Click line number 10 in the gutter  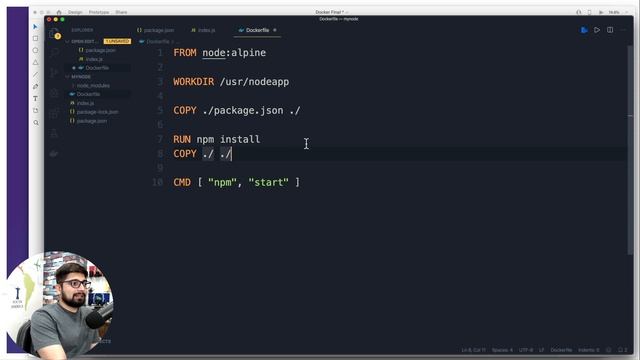click(x=158, y=182)
